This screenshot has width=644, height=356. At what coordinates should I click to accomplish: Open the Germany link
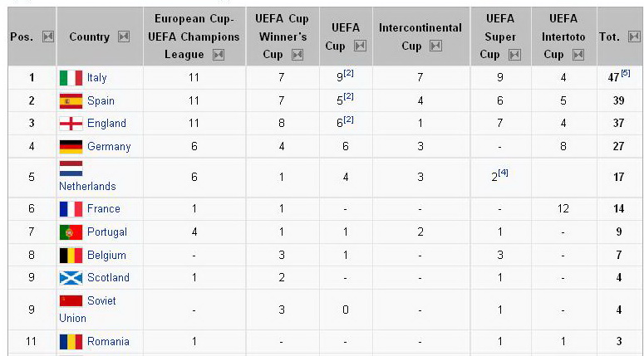pyautogui.click(x=109, y=147)
